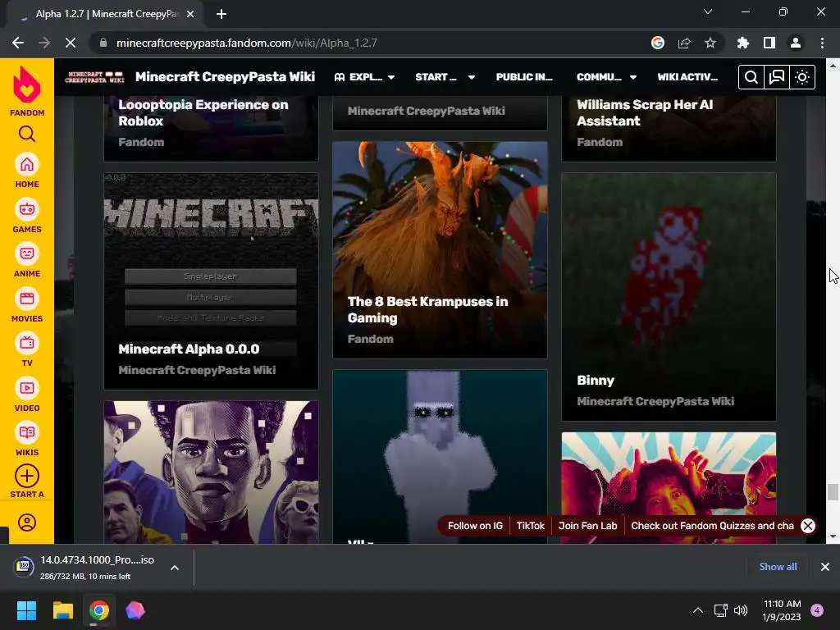Click the TikTok button
This screenshot has width=840, height=630.
[x=531, y=526]
